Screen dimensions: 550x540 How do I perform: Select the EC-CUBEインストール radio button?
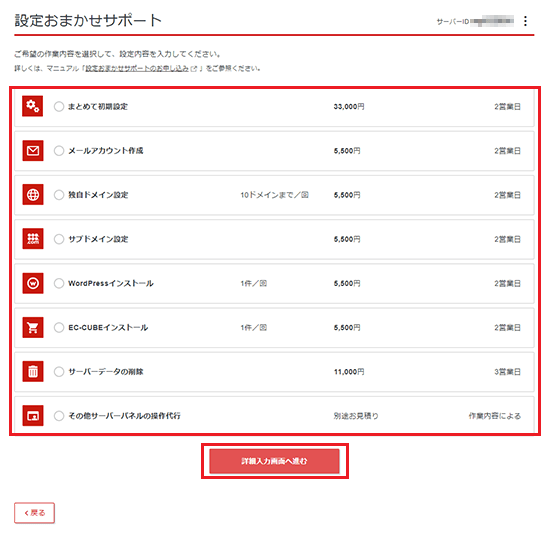59,327
